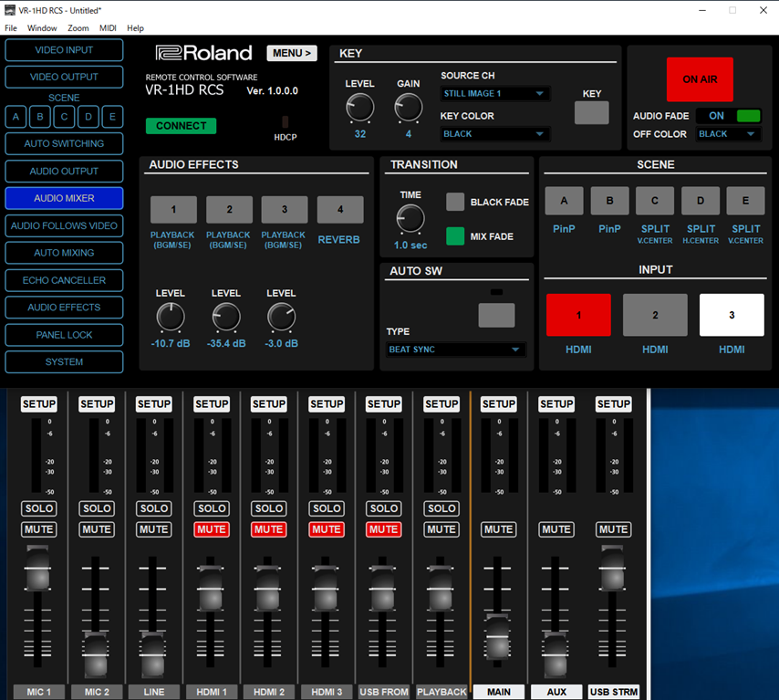The image size is (779, 700).
Task: Click the Roland MENU > button
Action: (292, 53)
